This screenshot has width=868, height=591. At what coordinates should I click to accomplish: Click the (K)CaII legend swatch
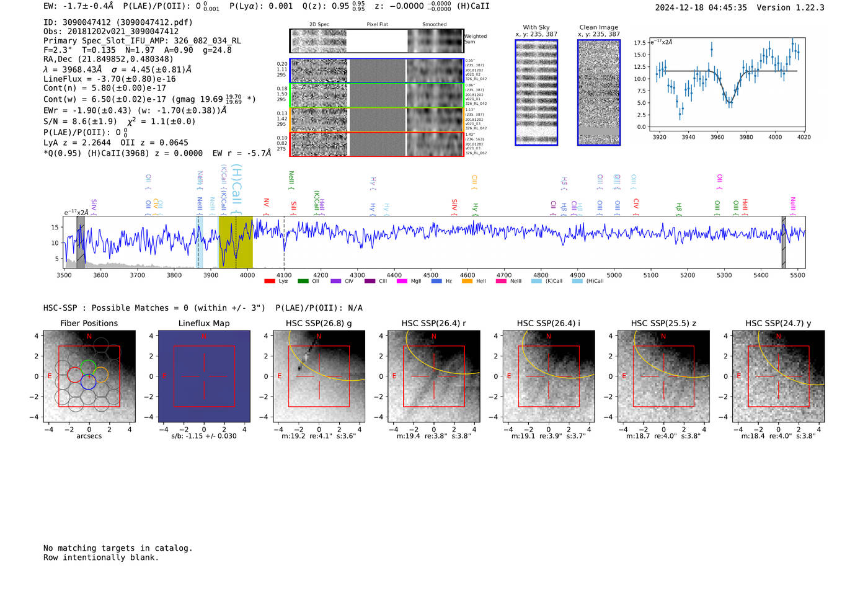536,281
